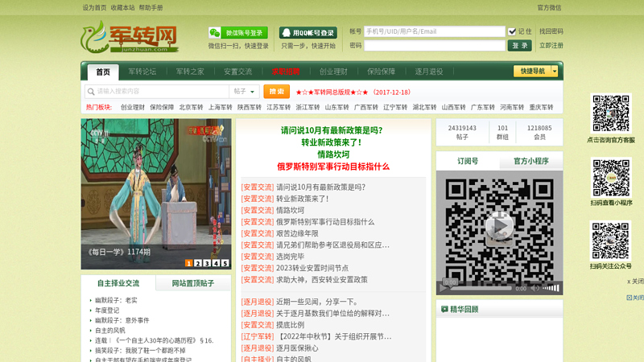Close the QR sidebar via x 关闭
Screen dimensions: 644x362
click(x=635, y=281)
